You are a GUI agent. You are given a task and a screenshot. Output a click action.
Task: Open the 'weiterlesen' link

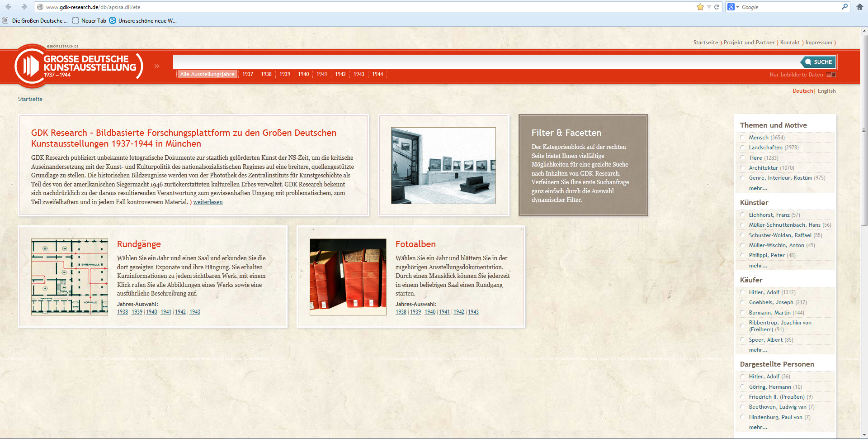tap(208, 202)
